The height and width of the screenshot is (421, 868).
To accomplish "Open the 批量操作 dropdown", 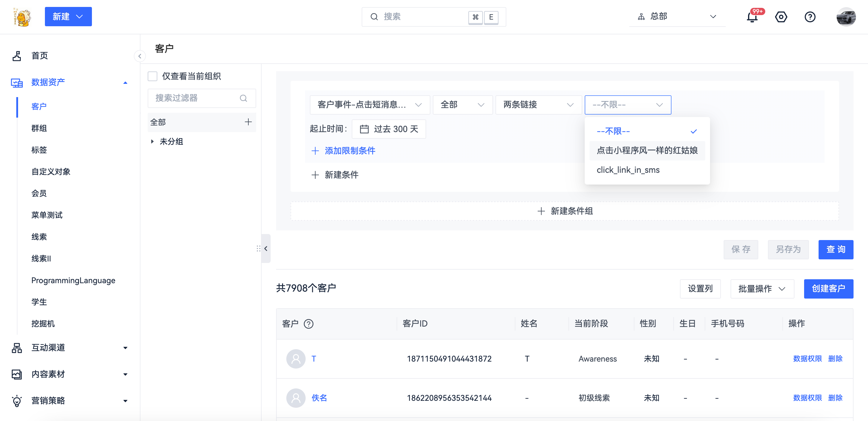I will click(x=762, y=289).
